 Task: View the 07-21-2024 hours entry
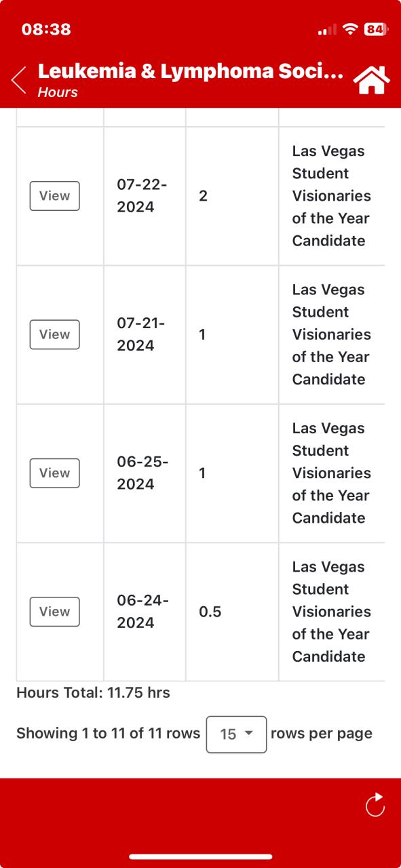54,334
